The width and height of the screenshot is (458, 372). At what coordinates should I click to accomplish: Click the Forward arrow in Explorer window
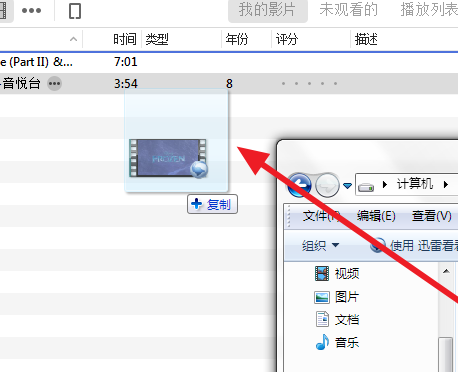[327, 185]
